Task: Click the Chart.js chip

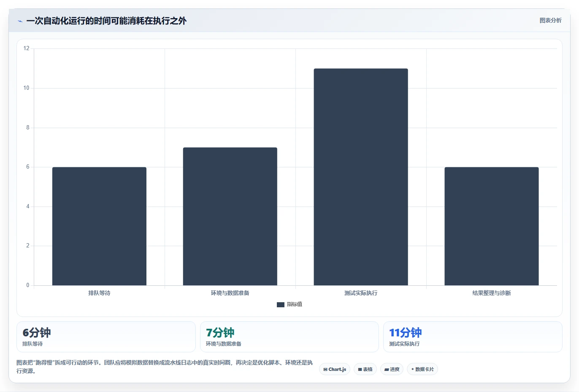Action: (335, 369)
